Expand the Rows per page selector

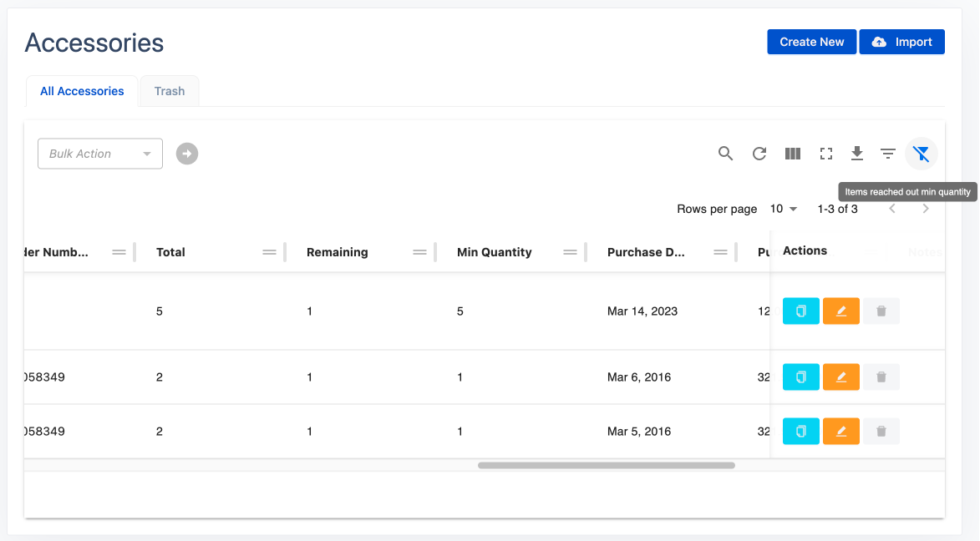(x=784, y=209)
